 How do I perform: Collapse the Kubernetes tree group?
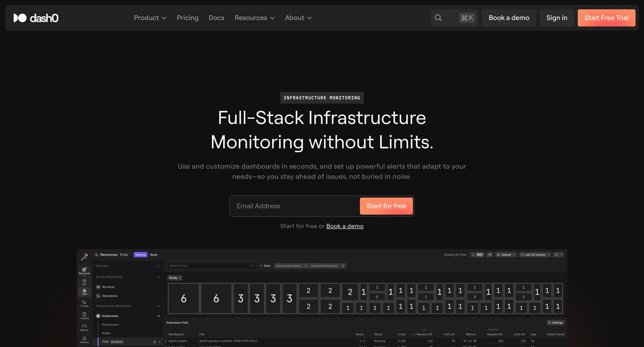pos(159,316)
